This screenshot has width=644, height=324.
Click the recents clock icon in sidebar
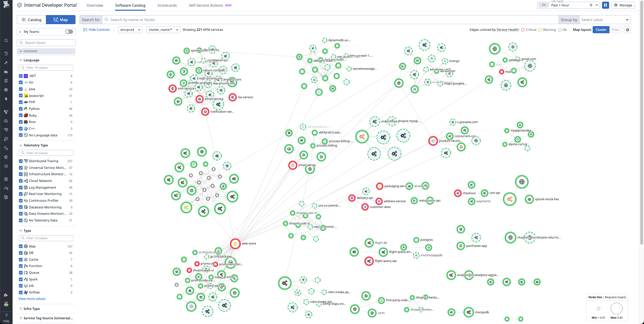6,54
